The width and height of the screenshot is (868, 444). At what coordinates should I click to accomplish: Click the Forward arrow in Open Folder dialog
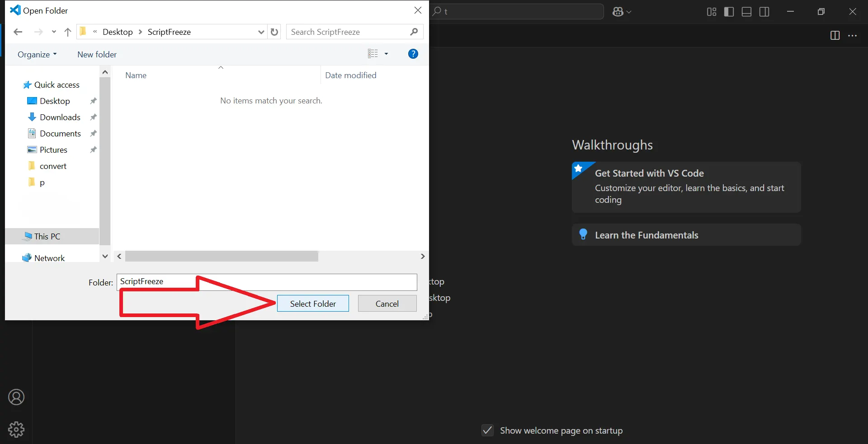pyautogui.click(x=38, y=32)
